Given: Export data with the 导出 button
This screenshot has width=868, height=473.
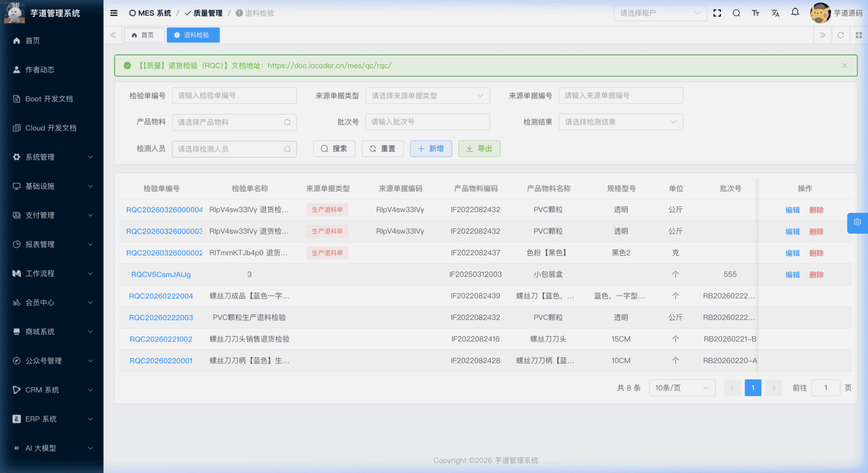Looking at the screenshot, I should tap(479, 149).
